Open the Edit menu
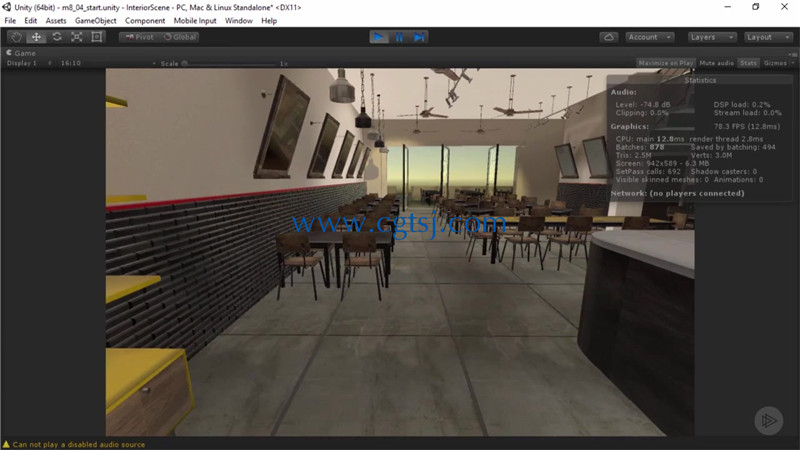This screenshot has height=450, width=800. click(31, 20)
